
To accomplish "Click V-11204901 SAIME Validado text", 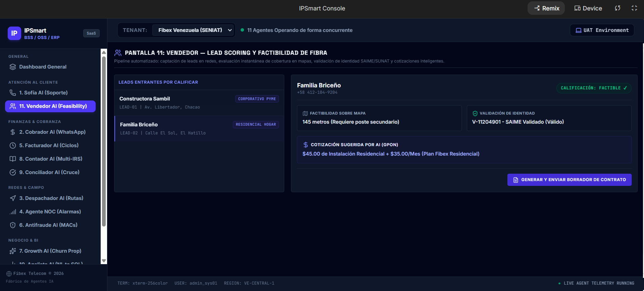I will pyautogui.click(x=518, y=122).
